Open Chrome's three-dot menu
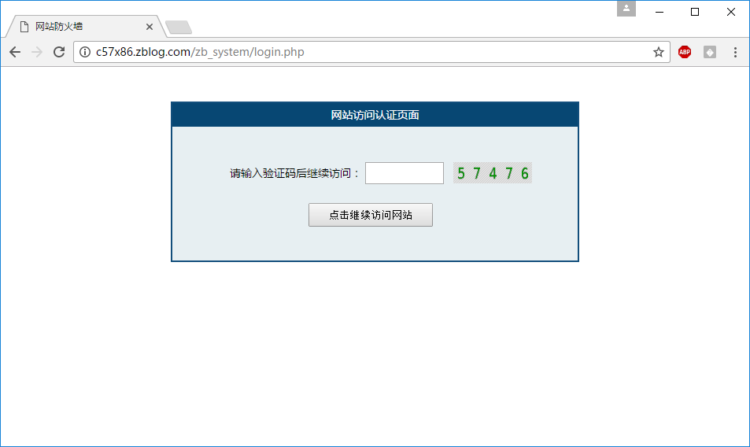 coord(735,52)
